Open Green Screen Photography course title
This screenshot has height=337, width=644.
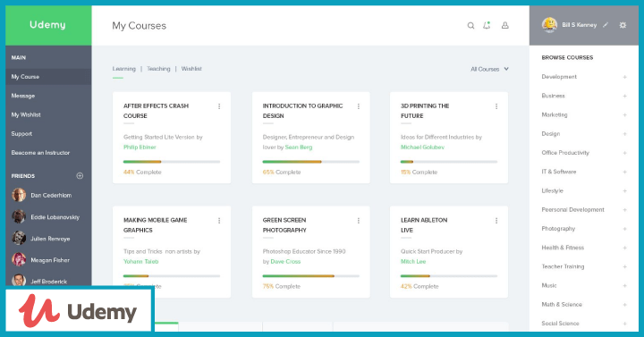coord(284,225)
